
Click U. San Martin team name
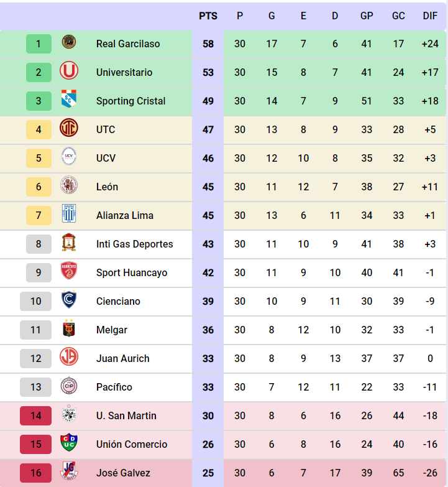(x=126, y=415)
